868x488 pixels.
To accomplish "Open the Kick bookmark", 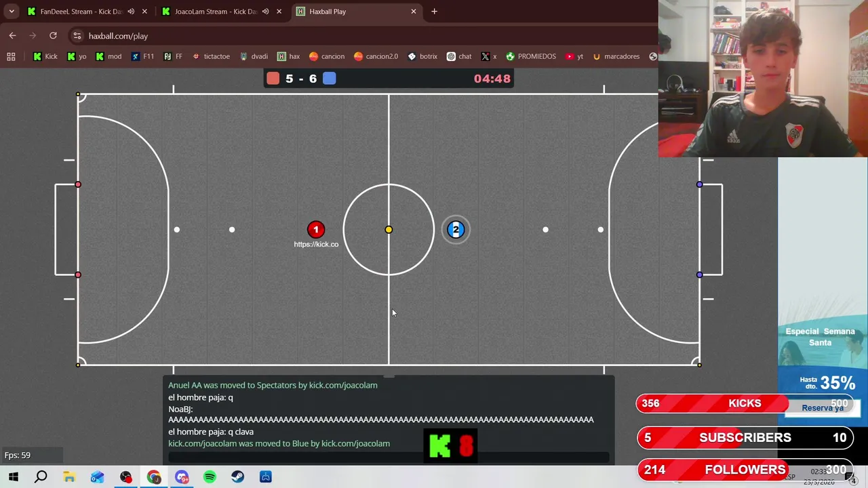I will 45,56.
